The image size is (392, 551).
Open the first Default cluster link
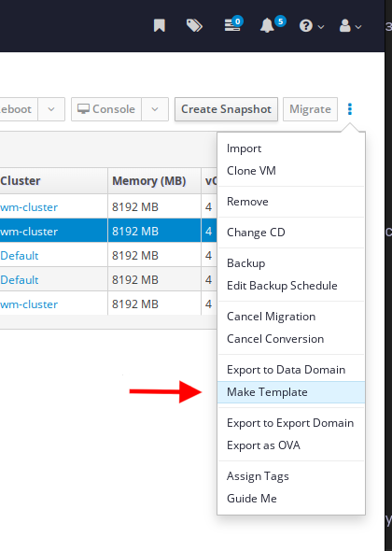(x=19, y=256)
